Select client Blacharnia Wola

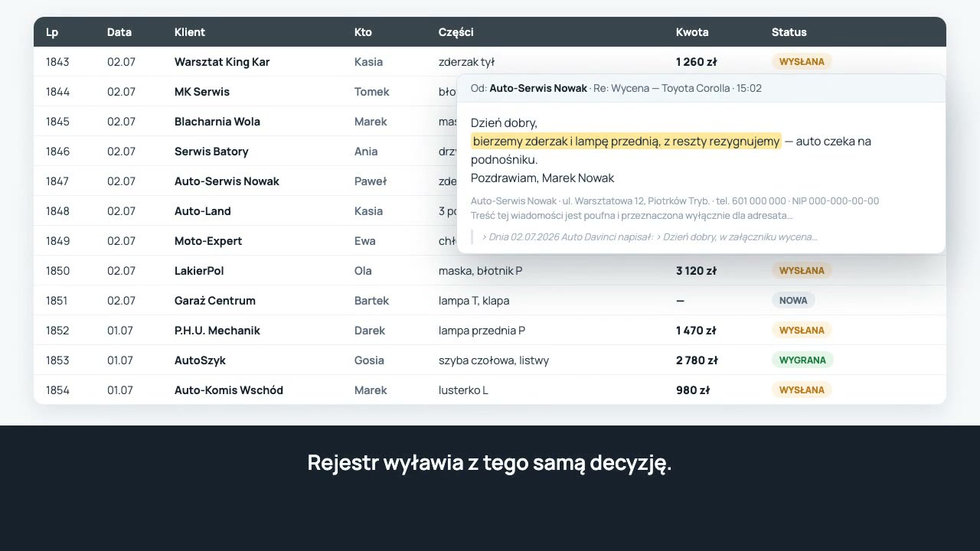pos(217,122)
